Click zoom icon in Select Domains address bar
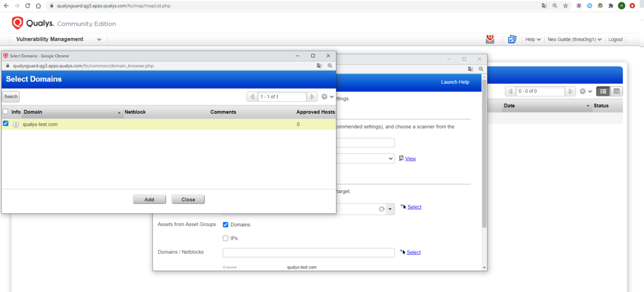The width and height of the screenshot is (644, 292). [x=330, y=65]
